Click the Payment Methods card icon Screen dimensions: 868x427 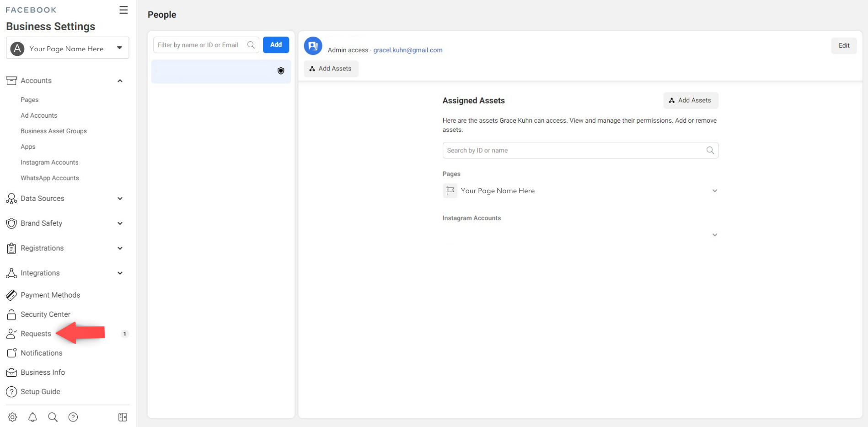click(x=11, y=295)
